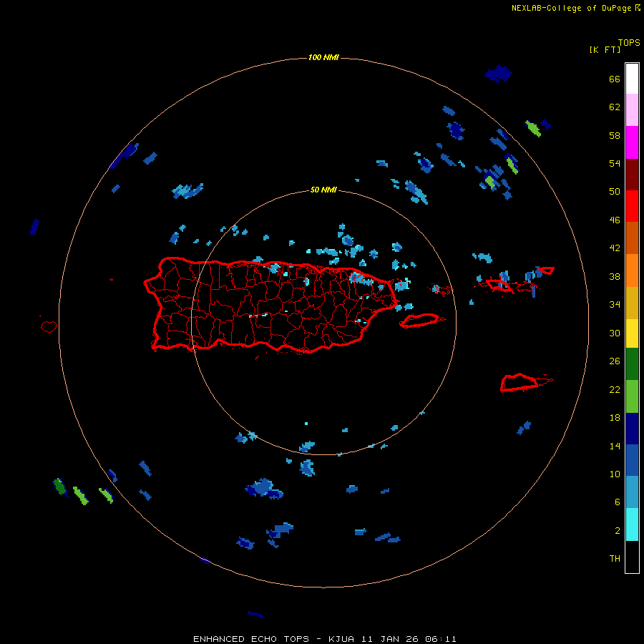Image resolution: width=644 pixels, height=644 pixels.
Task: Select the bright red legend swatch
Action: pyautogui.click(x=632, y=206)
